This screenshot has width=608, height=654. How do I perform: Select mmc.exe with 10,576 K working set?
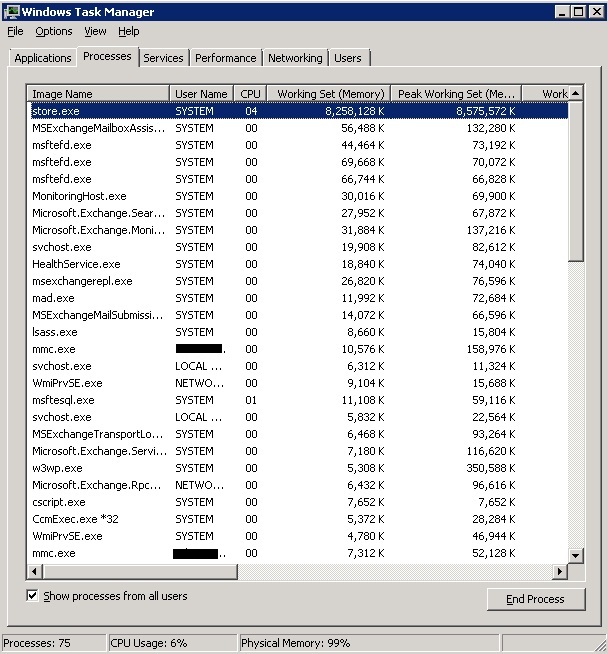(x=299, y=349)
